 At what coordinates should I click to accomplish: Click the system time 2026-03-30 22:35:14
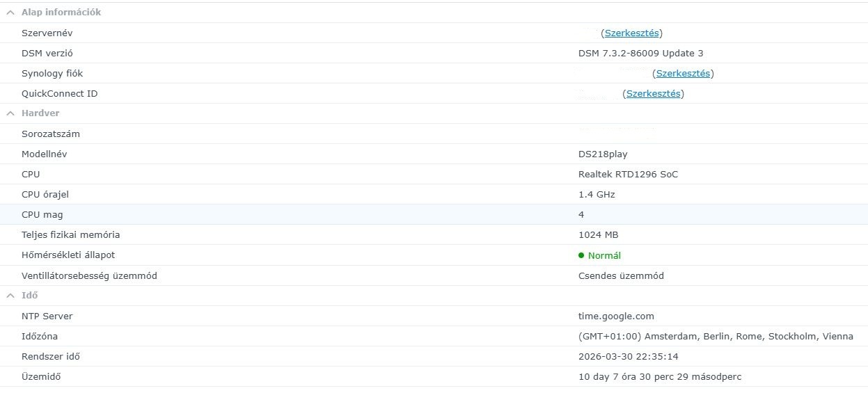click(628, 356)
